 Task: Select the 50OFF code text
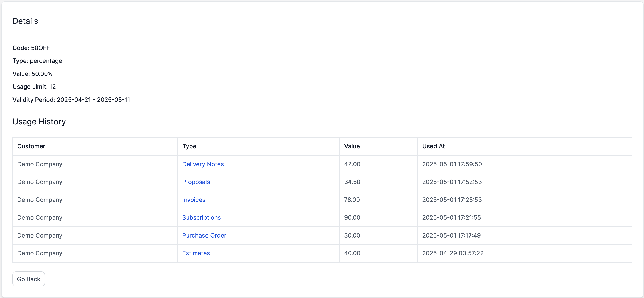[x=40, y=48]
